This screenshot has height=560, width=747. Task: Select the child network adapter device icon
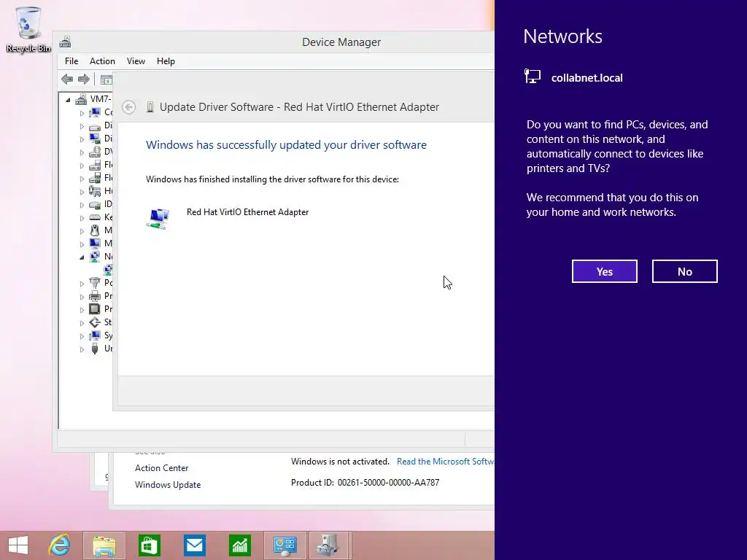tap(108, 270)
